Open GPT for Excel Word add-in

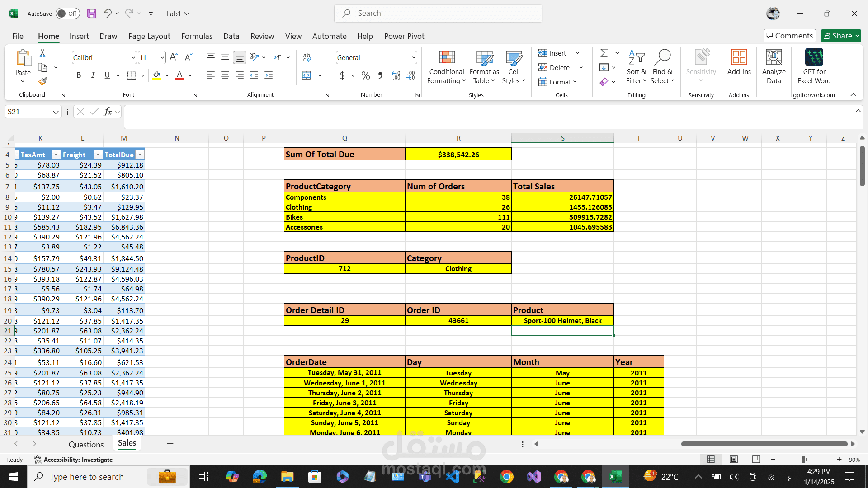pyautogui.click(x=814, y=67)
